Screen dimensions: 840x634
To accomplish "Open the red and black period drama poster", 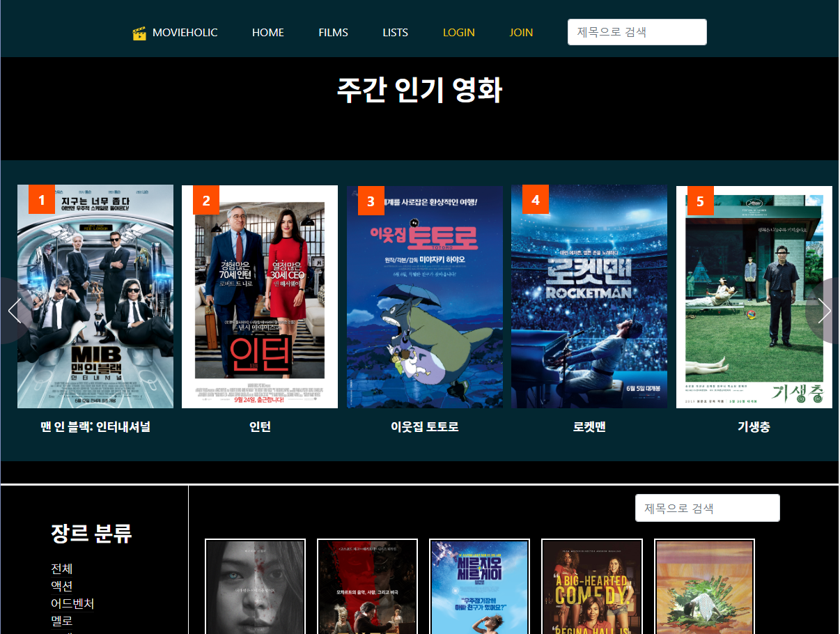I will [367, 587].
